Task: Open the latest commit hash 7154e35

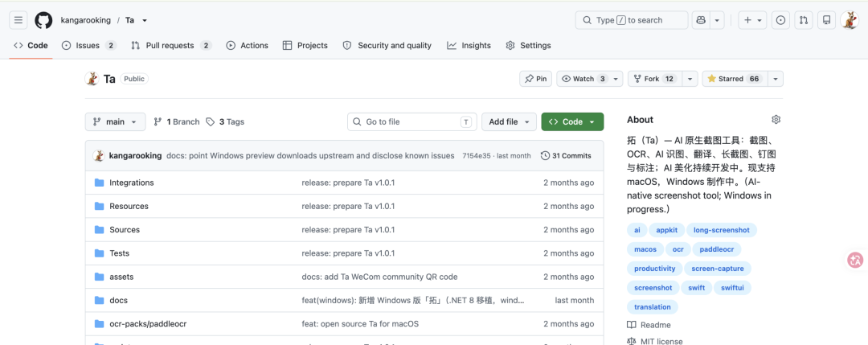Action: (477, 156)
